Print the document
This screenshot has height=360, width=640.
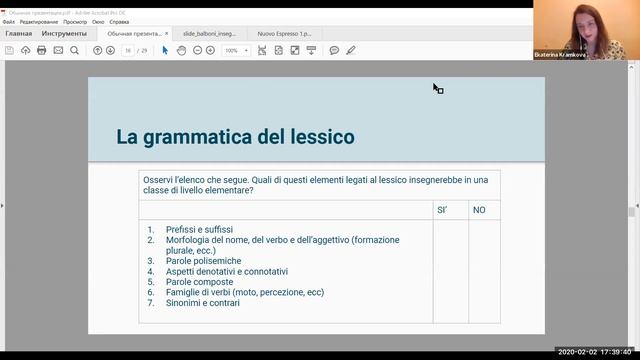coord(42,50)
